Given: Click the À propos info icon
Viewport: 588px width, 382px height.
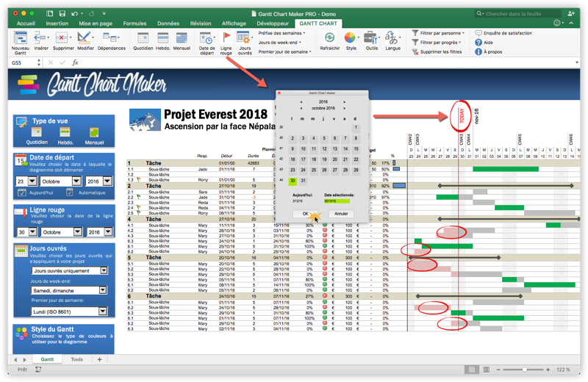Looking at the screenshot, I should coord(478,51).
